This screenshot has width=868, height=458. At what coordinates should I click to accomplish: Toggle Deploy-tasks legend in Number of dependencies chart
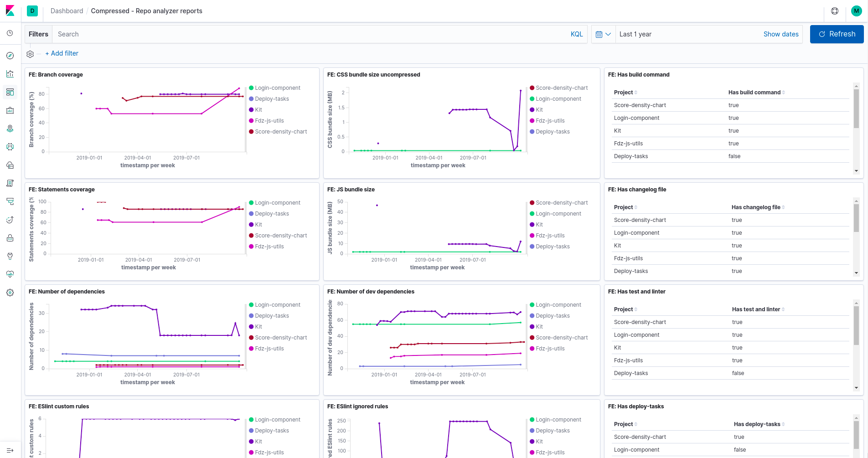[x=269, y=316]
